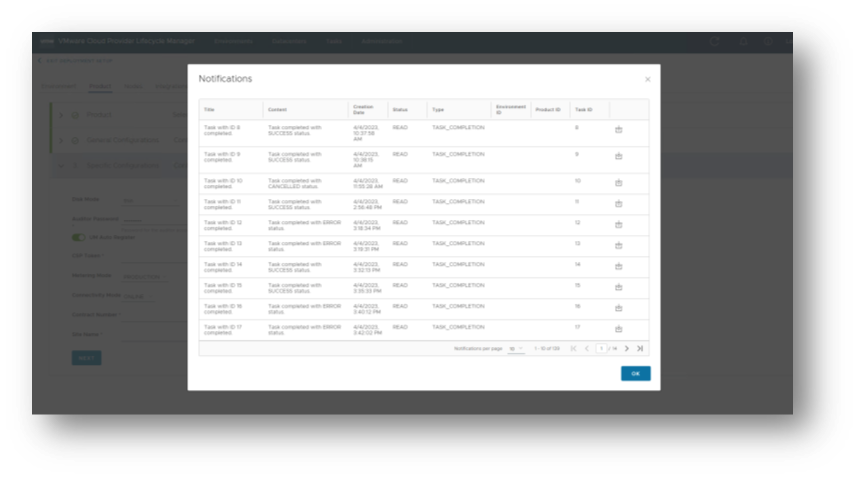This screenshot has height=480, width=859.
Task: Expand the Product section chevron
Action: click(61, 115)
